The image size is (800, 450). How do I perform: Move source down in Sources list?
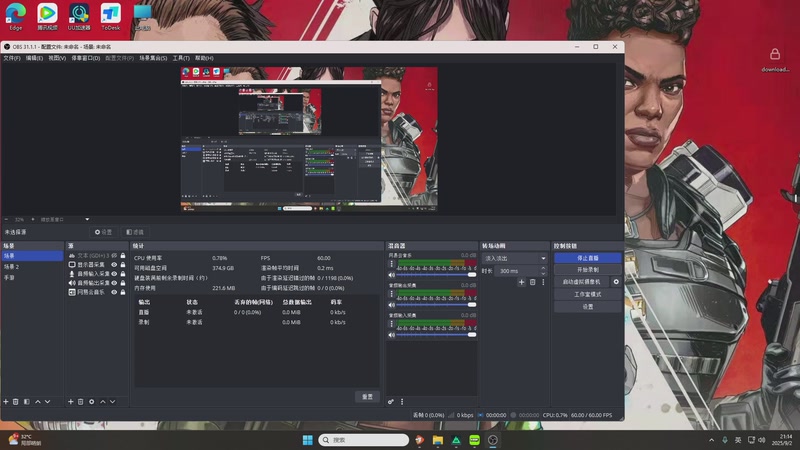point(112,402)
